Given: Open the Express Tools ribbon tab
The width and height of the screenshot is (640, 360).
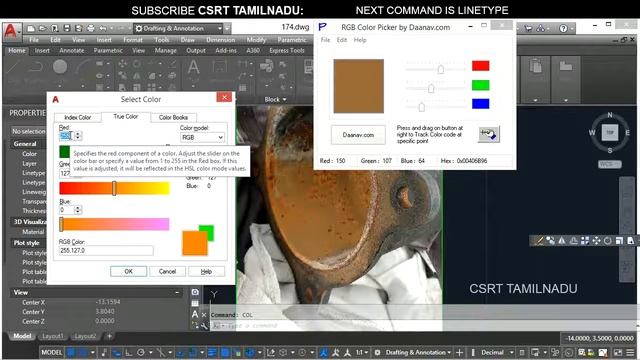Looking at the screenshot, I should [x=287, y=51].
